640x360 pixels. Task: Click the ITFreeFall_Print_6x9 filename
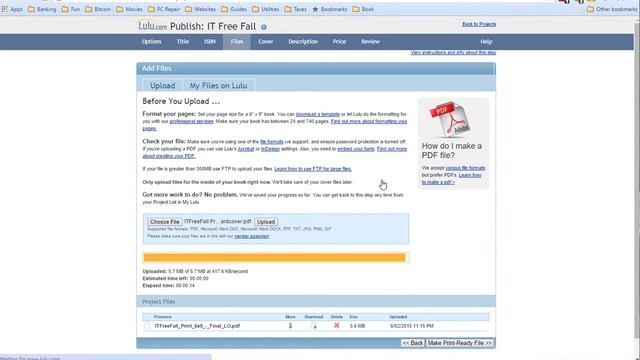pos(197,326)
